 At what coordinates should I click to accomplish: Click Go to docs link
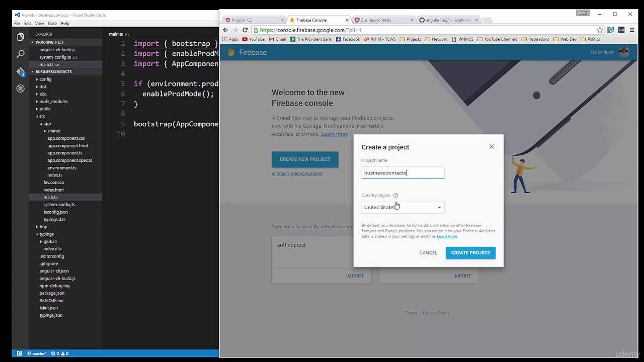(602, 52)
